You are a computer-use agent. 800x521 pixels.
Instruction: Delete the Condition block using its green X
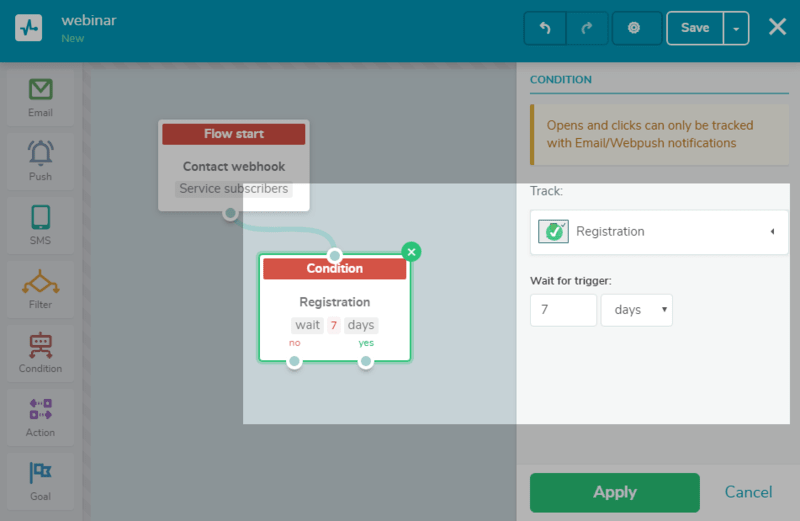pos(411,252)
